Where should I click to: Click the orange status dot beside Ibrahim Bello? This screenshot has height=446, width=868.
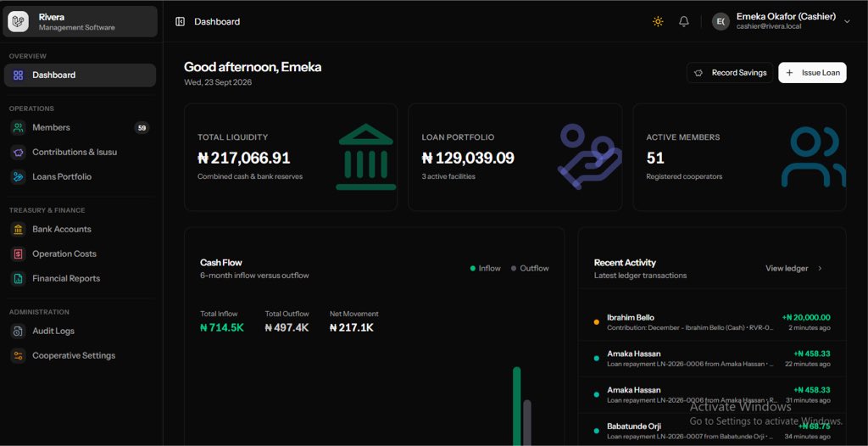point(596,322)
